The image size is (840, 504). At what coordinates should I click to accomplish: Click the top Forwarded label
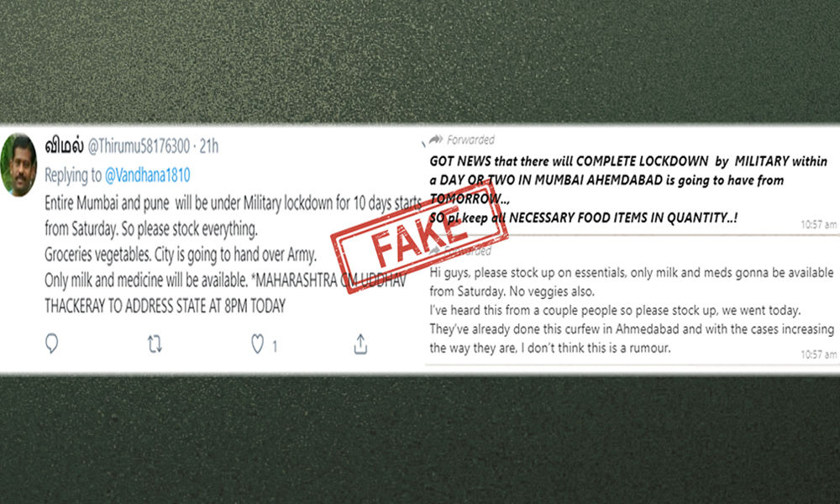471,139
